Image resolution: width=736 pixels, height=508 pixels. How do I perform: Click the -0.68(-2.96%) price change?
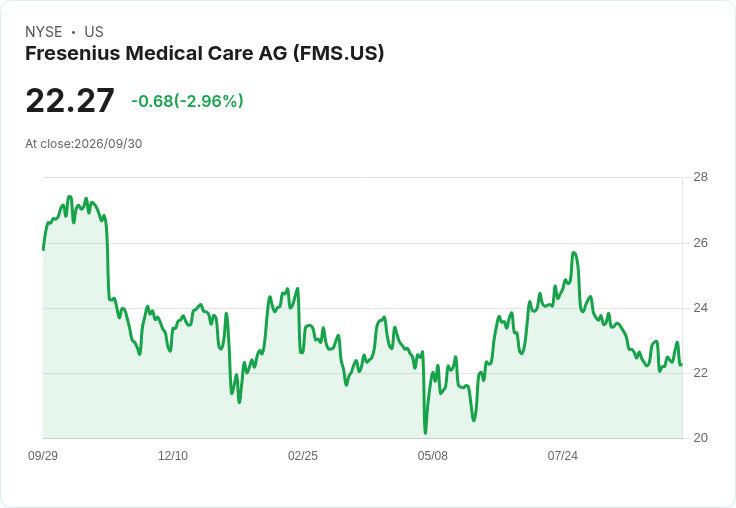pos(187,101)
